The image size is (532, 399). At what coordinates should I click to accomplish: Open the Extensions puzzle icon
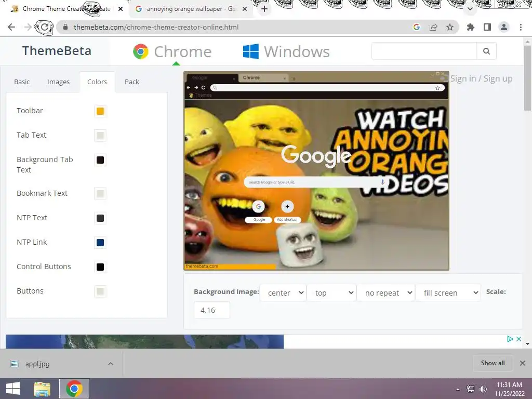(470, 27)
